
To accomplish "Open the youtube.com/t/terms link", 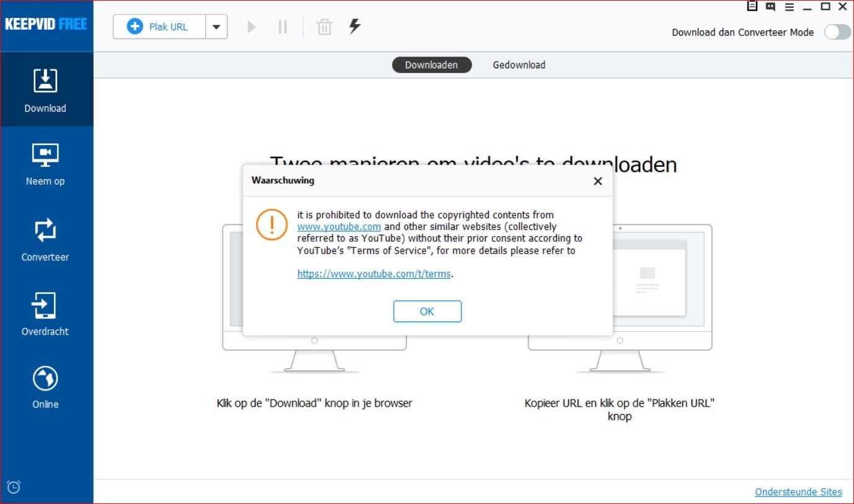I will pos(374,273).
